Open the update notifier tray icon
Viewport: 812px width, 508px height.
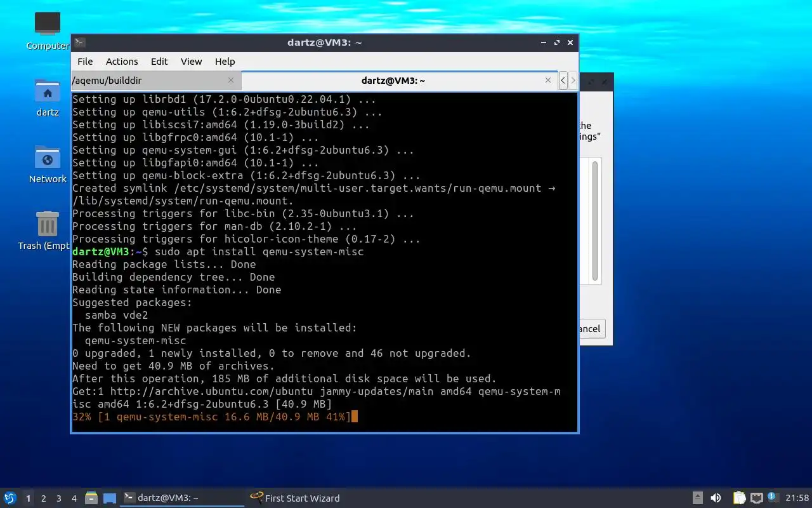772,498
